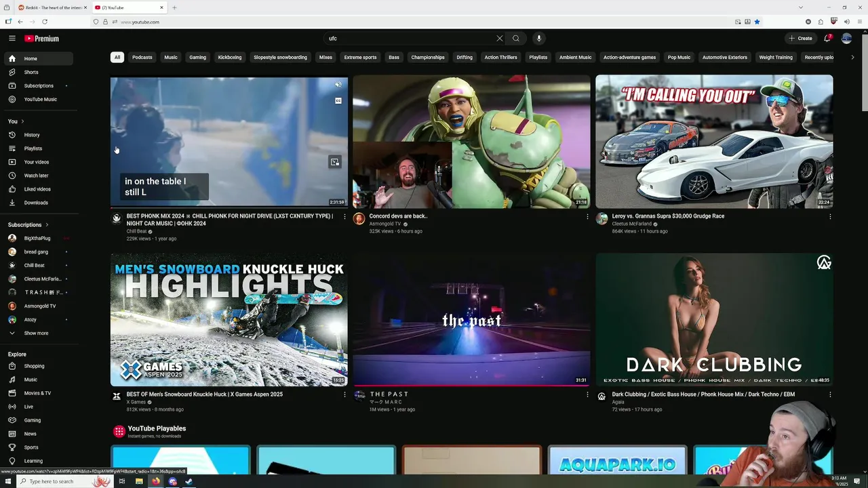Open the Dark Clubbing video thumbnail
This screenshot has width=868, height=488.
[x=714, y=319]
